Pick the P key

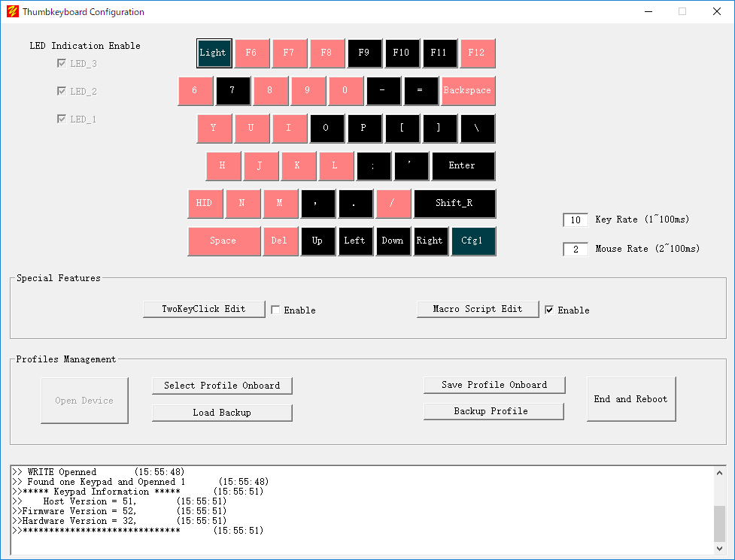[365, 129]
